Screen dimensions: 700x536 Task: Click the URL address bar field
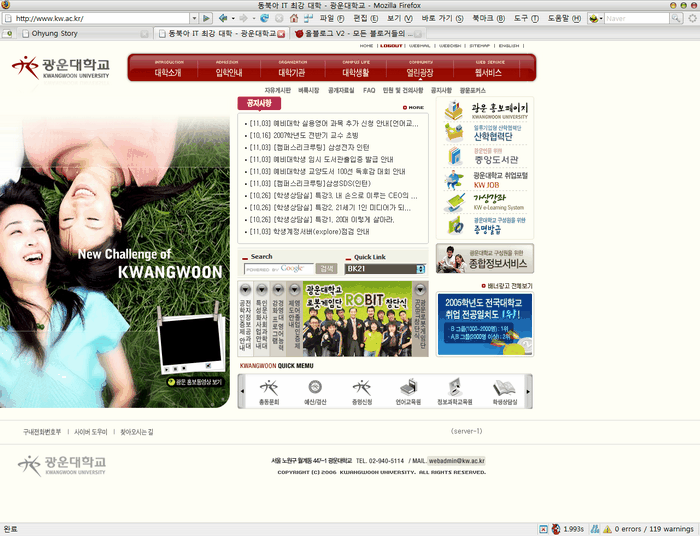click(x=101, y=18)
